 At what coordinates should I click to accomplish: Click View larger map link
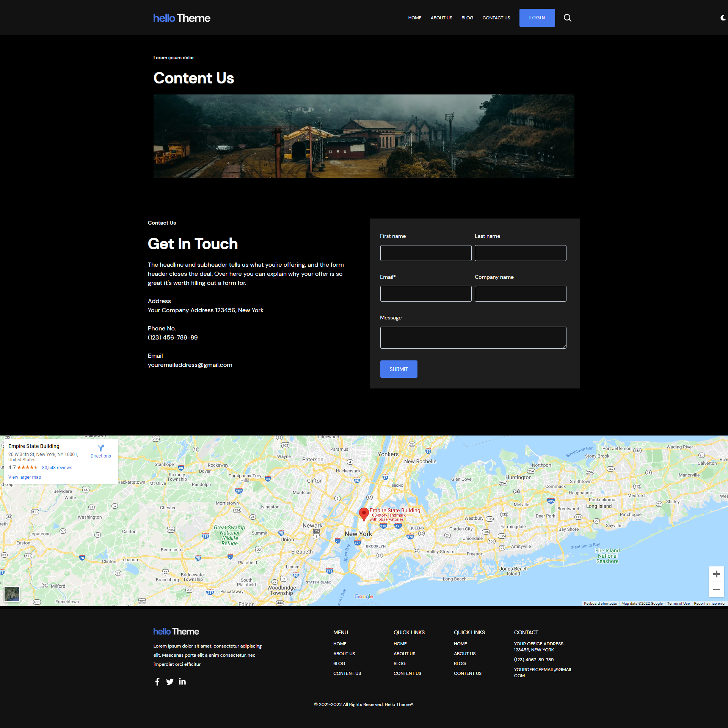25,477
